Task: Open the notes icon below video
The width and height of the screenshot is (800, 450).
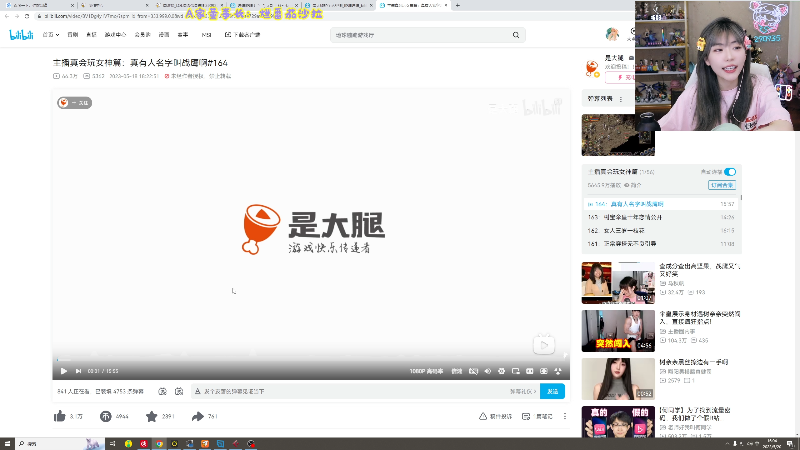Action: (x=526, y=416)
